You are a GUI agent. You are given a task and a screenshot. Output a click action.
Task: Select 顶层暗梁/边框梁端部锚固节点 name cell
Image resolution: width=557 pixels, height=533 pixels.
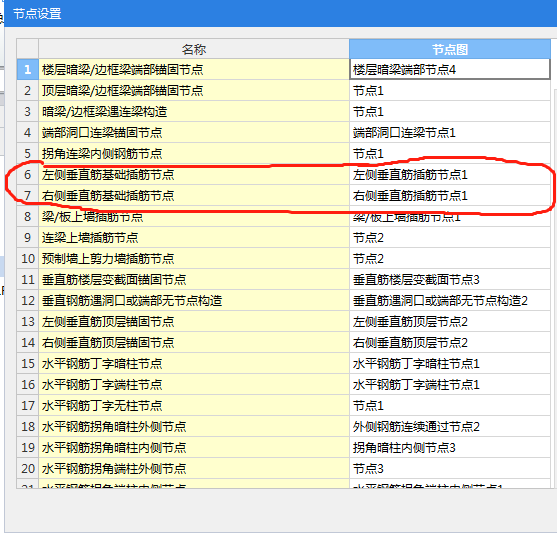pyautogui.click(x=194, y=91)
